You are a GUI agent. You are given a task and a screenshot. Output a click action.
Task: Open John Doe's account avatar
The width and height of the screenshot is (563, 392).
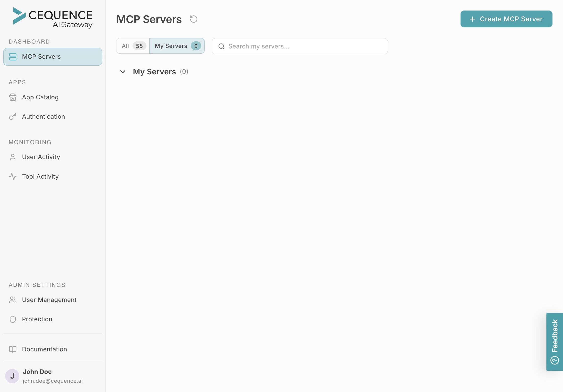(12, 376)
